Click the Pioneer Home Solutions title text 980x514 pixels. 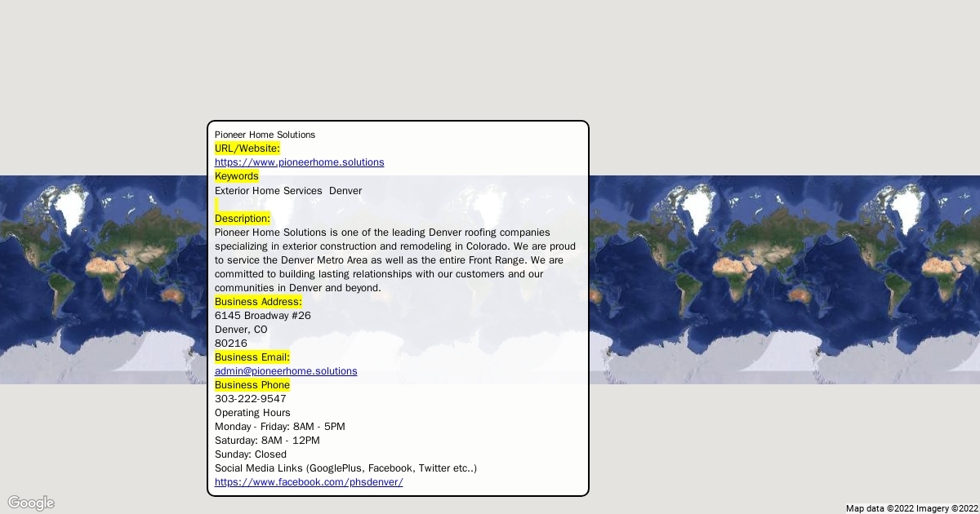265,135
